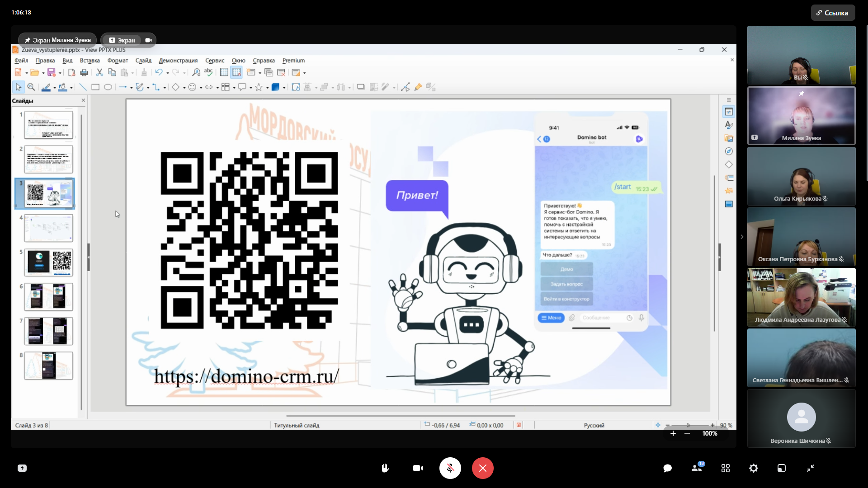
Task: Export directly as PDF icon
Action: [71, 72]
